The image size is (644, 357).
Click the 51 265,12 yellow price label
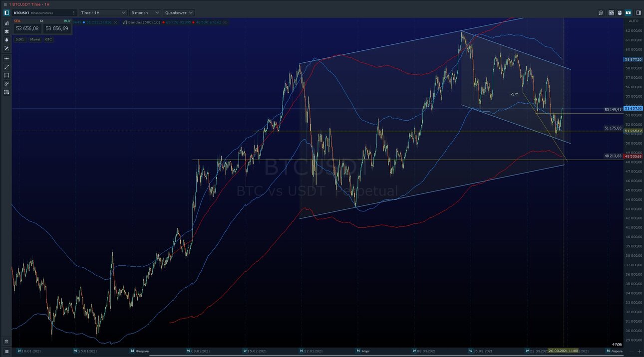(633, 131)
